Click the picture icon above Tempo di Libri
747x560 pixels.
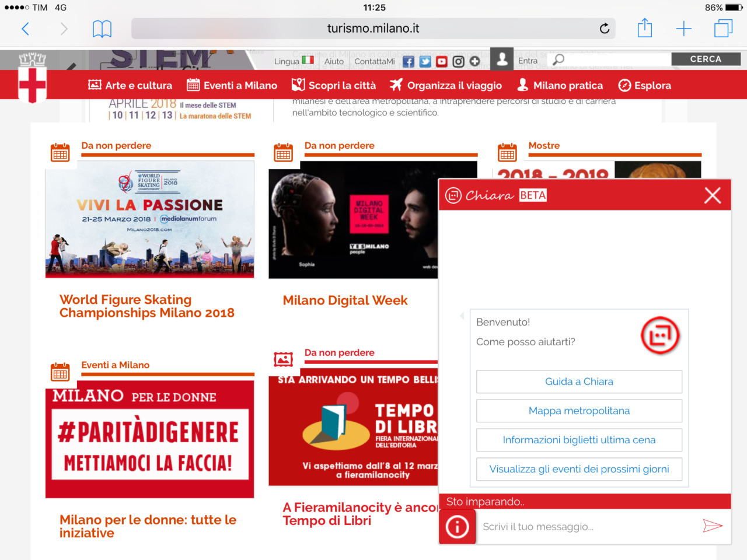click(x=284, y=359)
